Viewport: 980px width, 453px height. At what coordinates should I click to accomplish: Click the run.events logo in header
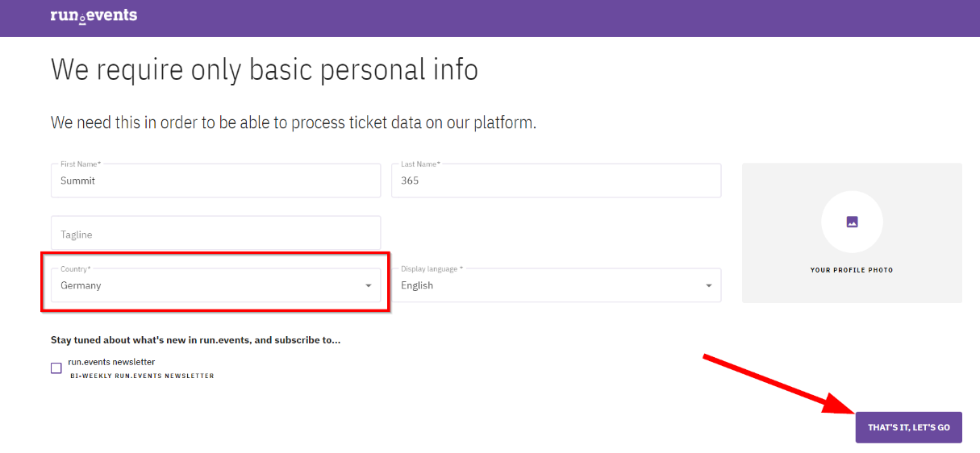coord(94,15)
